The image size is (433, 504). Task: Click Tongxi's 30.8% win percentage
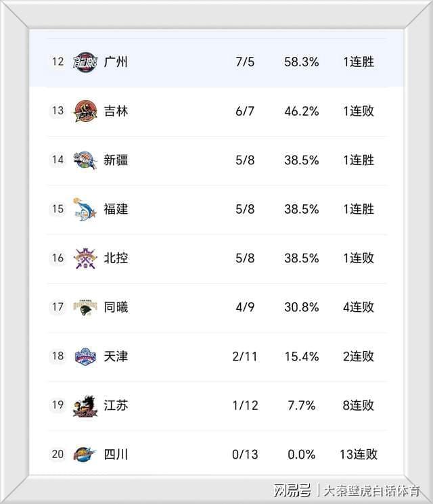tap(301, 307)
